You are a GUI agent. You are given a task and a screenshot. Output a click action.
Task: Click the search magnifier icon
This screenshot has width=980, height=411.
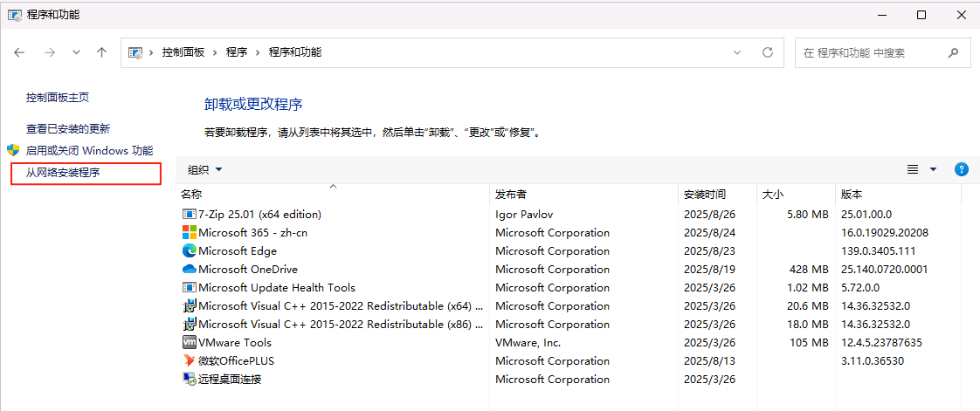(x=953, y=52)
